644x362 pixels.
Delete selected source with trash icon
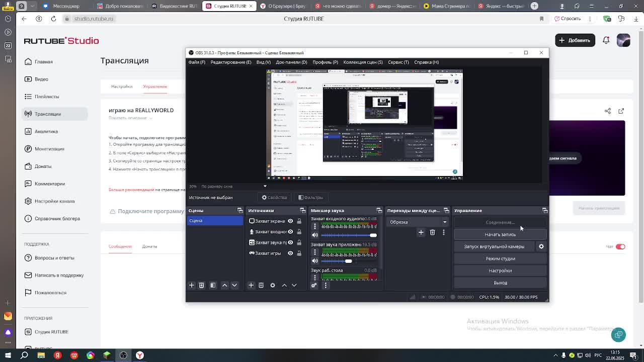coord(261,285)
